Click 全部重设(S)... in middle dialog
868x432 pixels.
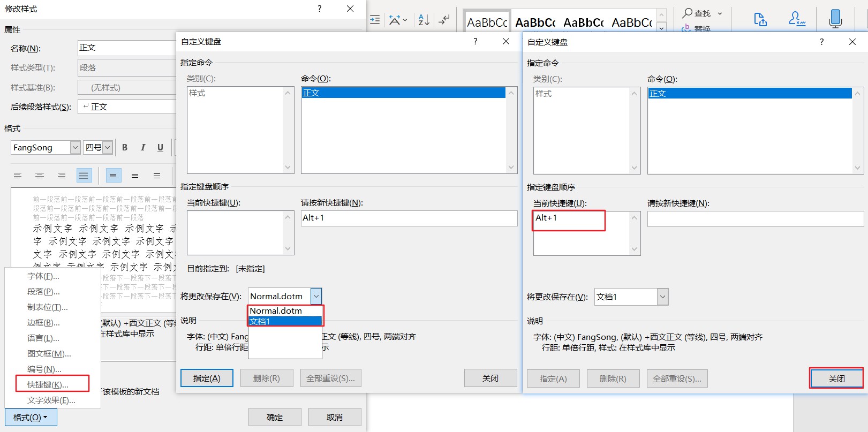(330, 378)
